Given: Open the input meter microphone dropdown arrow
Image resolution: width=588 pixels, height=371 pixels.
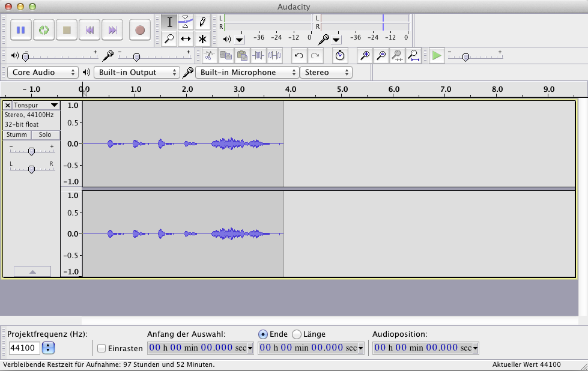Looking at the screenshot, I should (336, 40).
